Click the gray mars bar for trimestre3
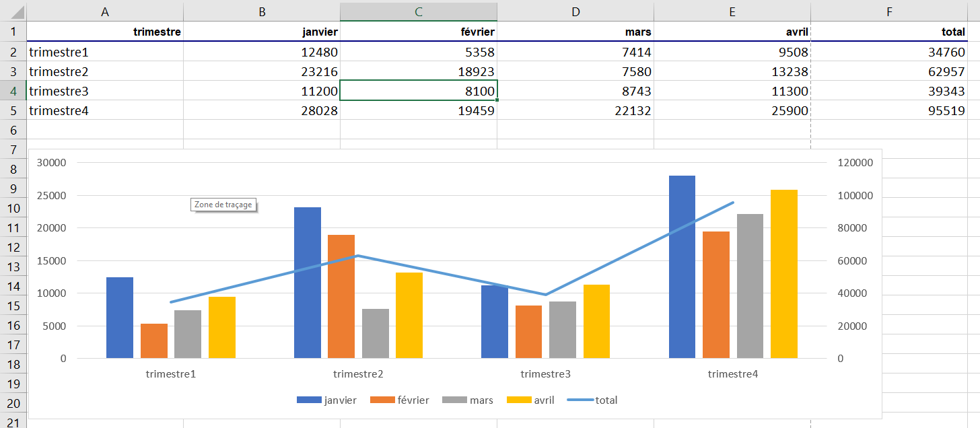The image size is (980, 428). coord(563,330)
